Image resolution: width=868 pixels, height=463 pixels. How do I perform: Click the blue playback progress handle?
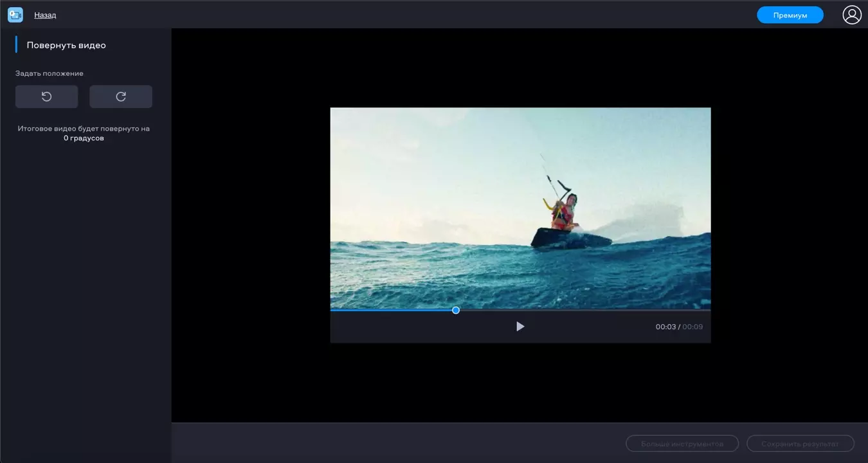pyautogui.click(x=456, y=310)
